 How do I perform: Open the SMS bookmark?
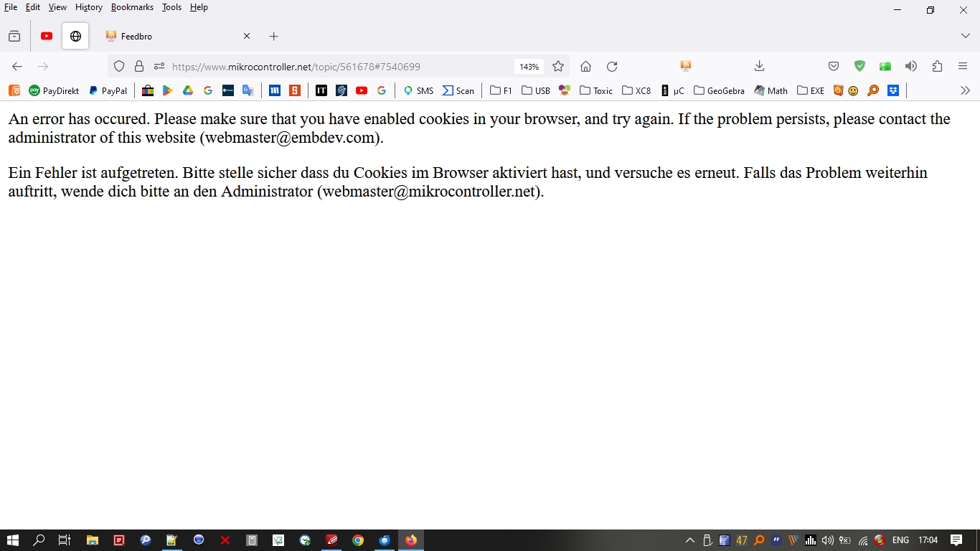418,90
